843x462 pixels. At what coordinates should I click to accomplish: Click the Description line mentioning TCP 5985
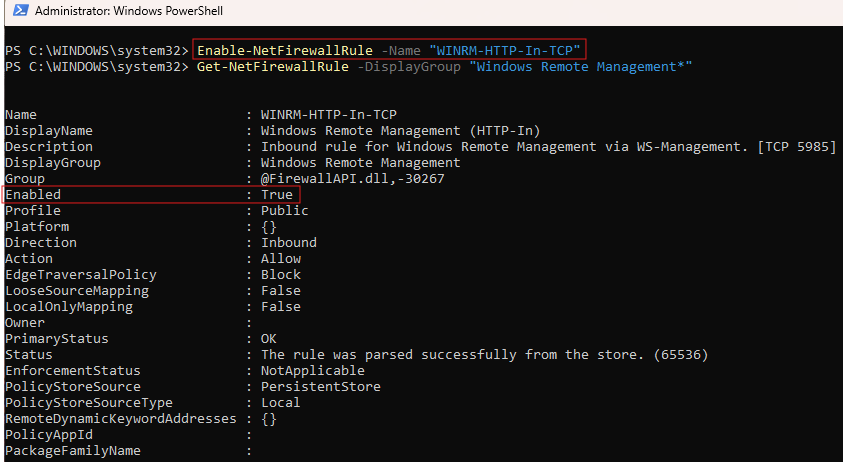coord(548,147)
